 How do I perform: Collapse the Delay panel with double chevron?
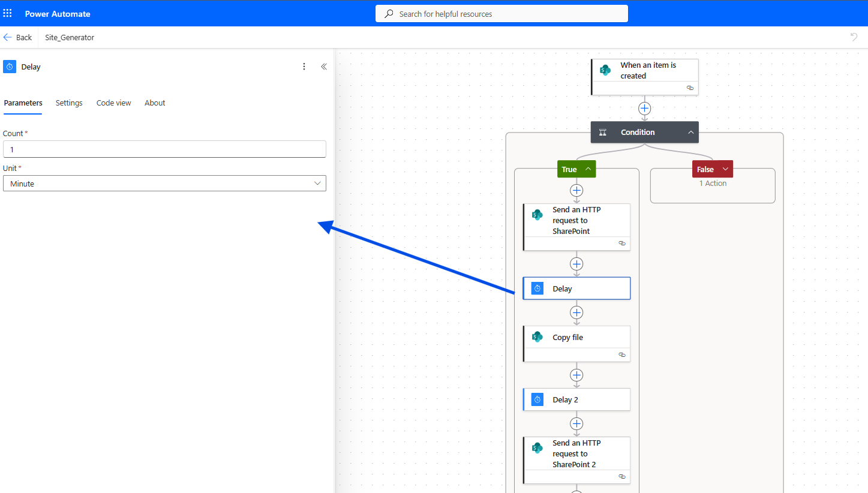pos(324,67)
